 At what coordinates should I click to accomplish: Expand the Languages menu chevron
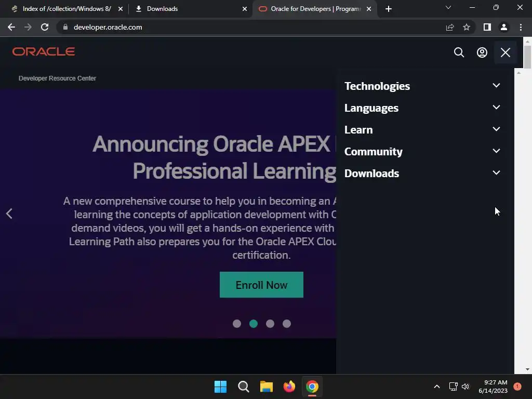[496, 107]
